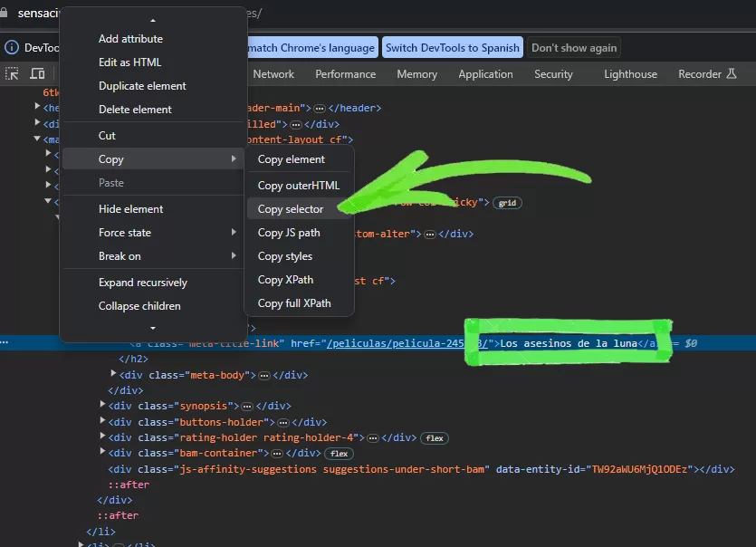
Task: Expand the buttons-holder div node
Action: [x=102, y=420]
